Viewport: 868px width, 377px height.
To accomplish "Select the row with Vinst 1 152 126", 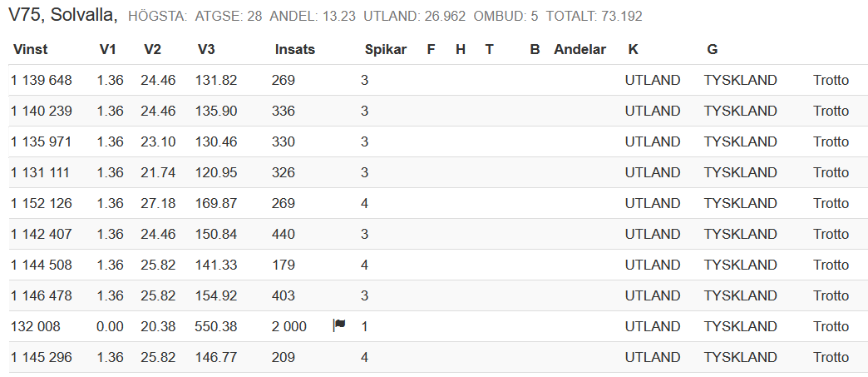I will (x=438, y=203).
